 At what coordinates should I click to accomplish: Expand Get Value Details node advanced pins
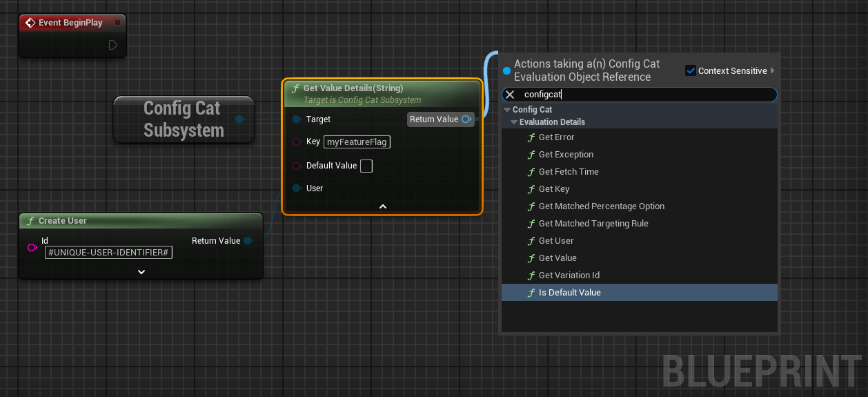point(383,206)
